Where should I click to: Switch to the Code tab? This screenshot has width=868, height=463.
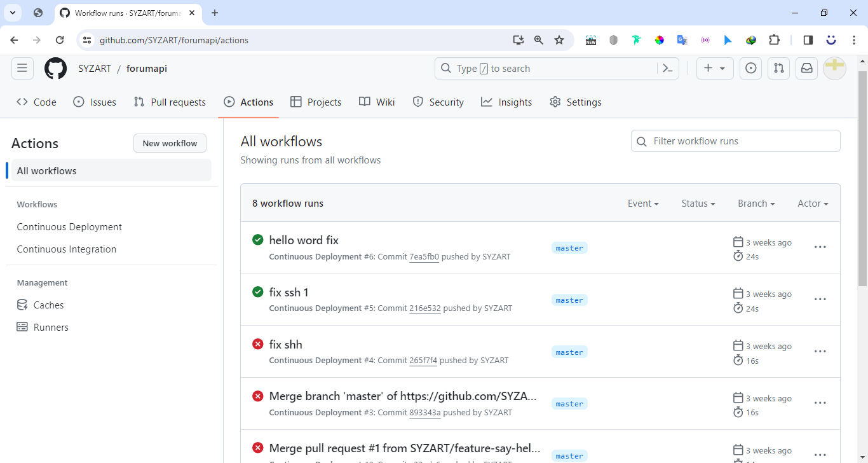[x=37, y=102]
